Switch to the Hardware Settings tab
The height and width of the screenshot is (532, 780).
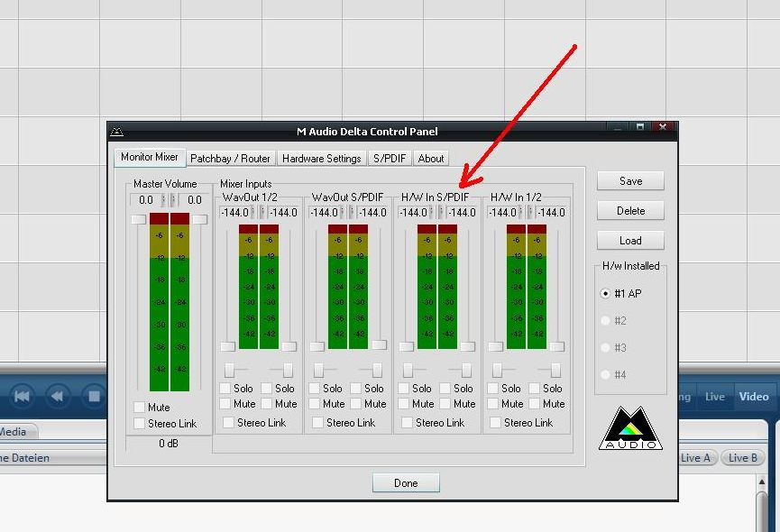tap(321, 159)
